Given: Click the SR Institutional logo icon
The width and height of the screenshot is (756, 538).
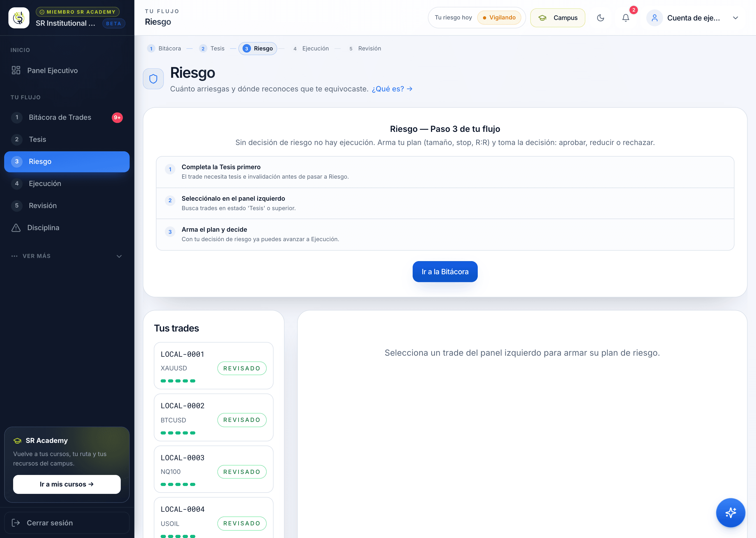Looking at the screenshot, I should (19, 18).
